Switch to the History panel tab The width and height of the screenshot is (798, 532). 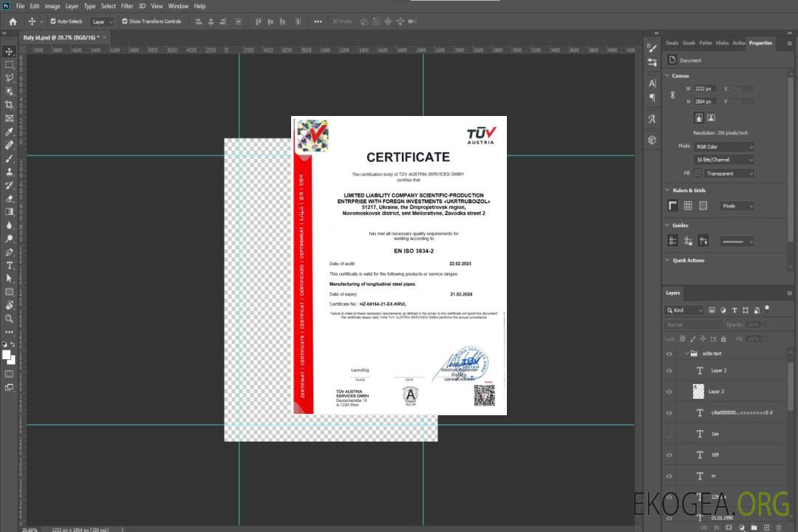[722, 44]
